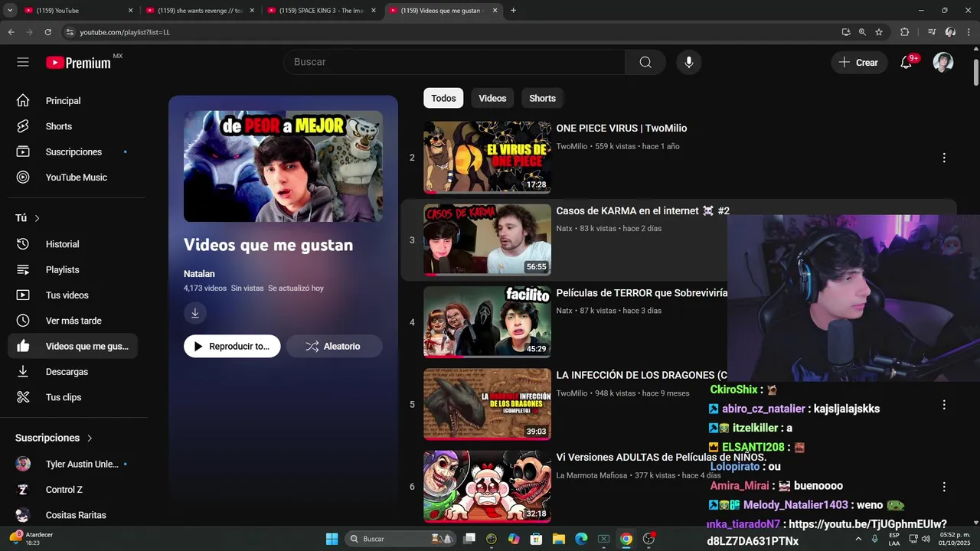Open Control Z subscription channel

[x=73, y=490]
